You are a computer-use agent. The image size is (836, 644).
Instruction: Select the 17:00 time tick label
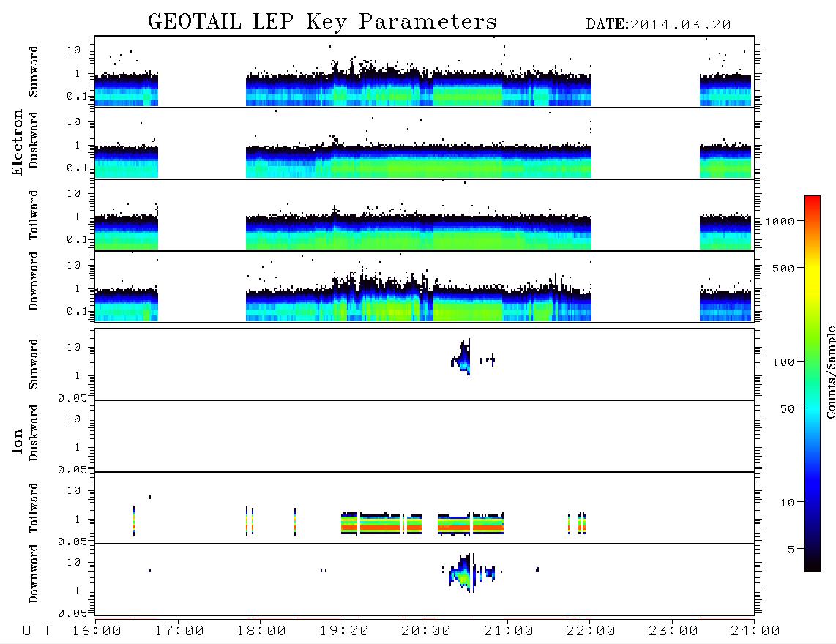[179, 631]
